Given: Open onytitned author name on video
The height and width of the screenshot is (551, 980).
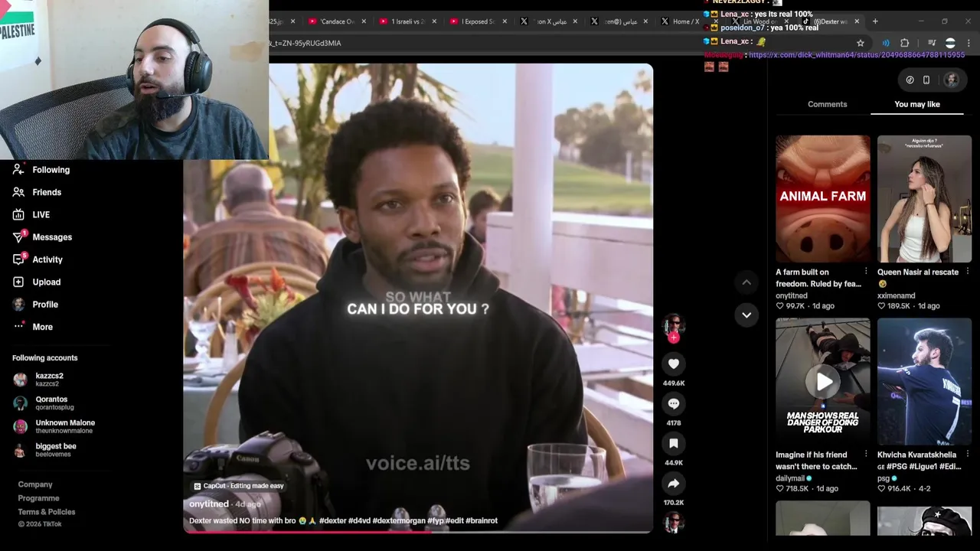Looking at the screenshot, I should tap(209, 504).
